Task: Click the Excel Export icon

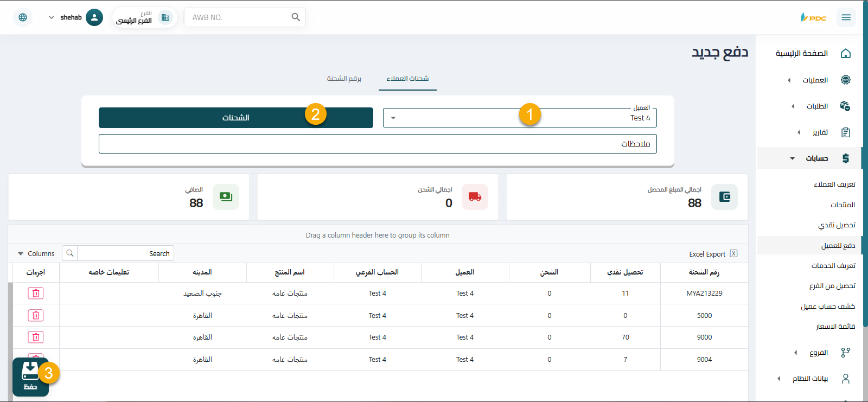Action: [733, 253]
